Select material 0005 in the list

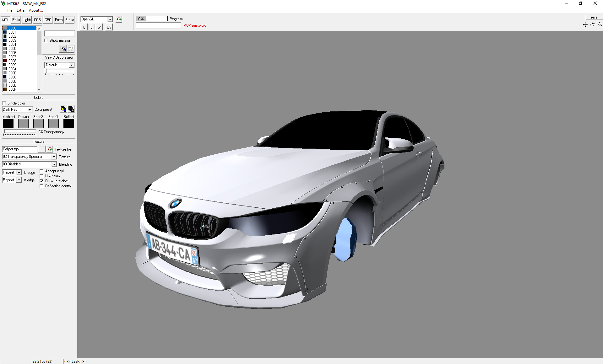(x=19, y=49)
